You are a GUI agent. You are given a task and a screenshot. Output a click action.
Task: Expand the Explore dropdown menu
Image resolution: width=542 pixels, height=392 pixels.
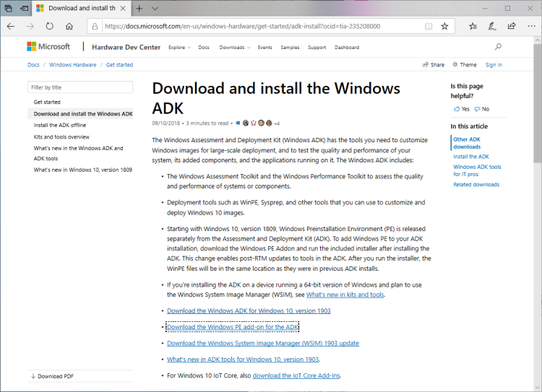(178, 48)
